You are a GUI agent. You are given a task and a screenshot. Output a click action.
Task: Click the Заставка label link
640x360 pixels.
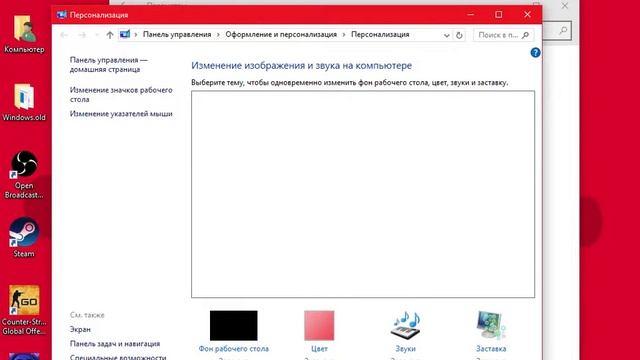coord(491,349)
